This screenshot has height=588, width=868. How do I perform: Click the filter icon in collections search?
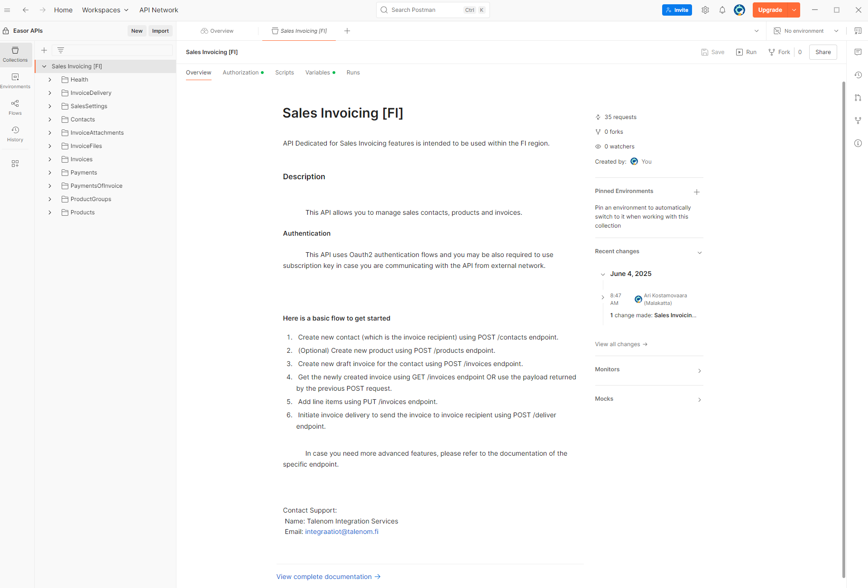click(x=61, y=50)
